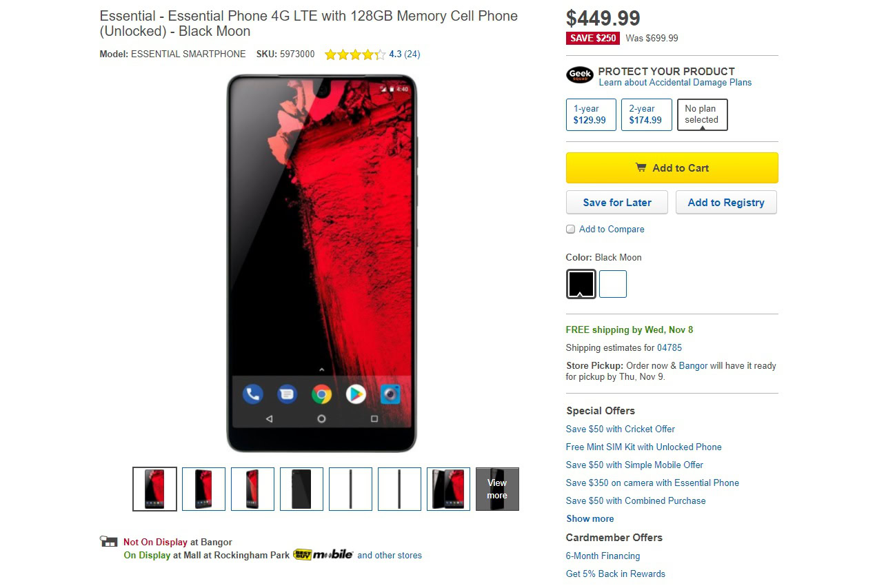Select the back-view phone thumbnail
This screenshot has height=588, width=886.
301,489
